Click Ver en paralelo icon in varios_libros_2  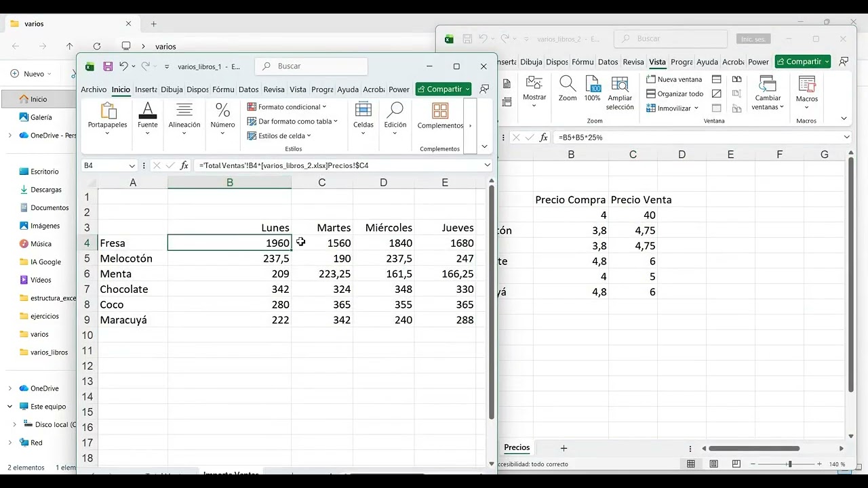[x=736, y=79]
